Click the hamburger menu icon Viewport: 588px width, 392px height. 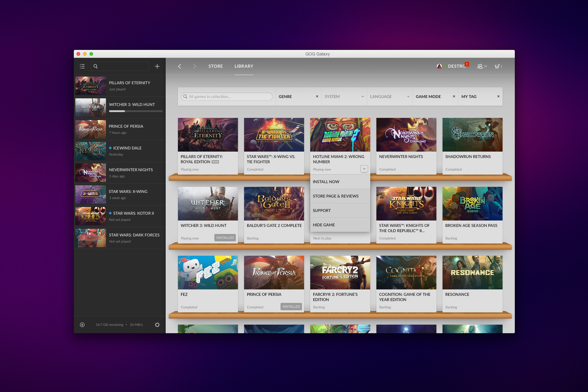coord(82,66)
